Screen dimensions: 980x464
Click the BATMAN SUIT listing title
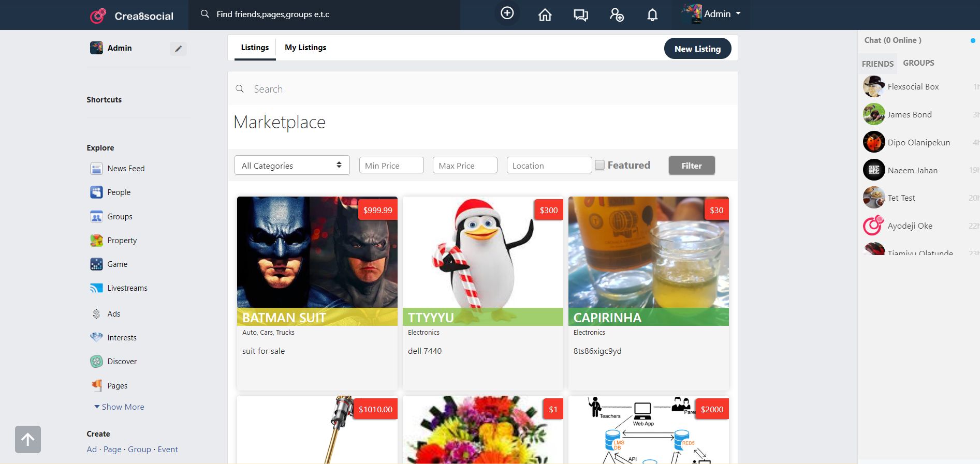click(284, 318)
